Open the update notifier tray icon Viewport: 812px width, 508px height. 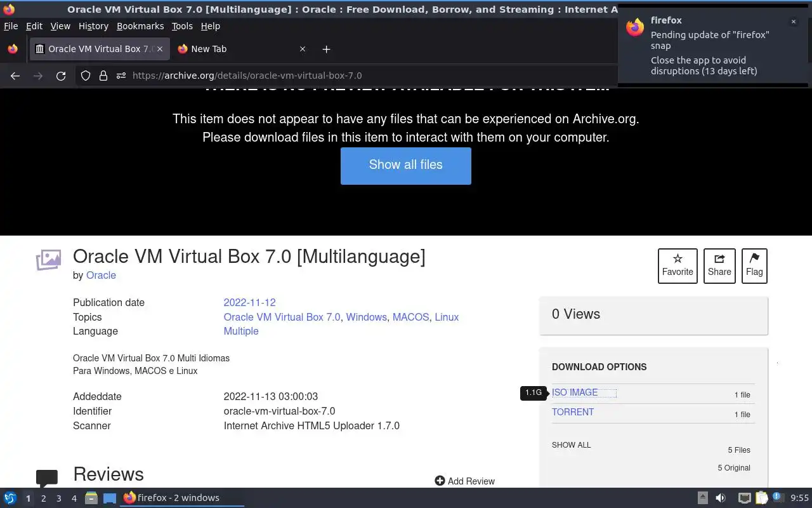(778, 498)
